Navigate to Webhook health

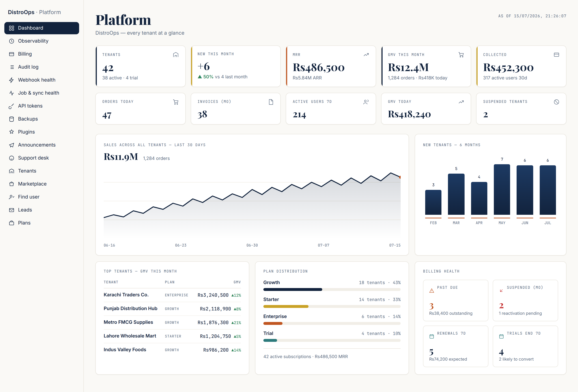point(36,80)
